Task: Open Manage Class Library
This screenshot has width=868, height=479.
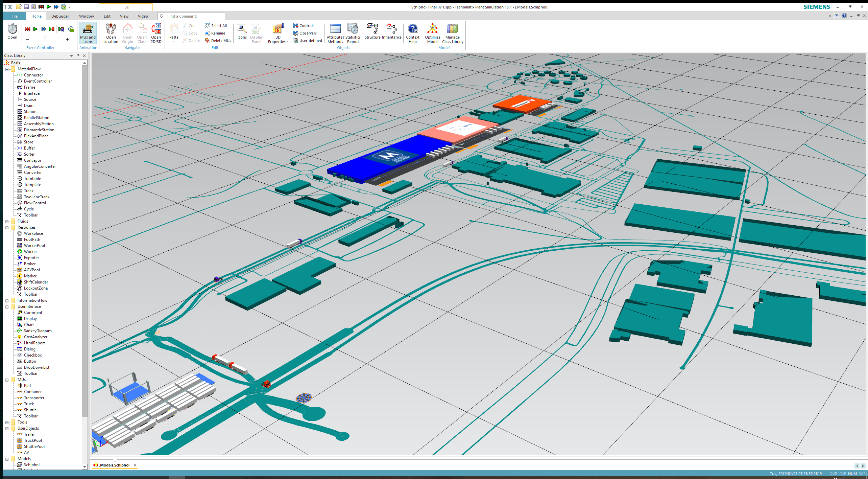Action: click(x=452, y=33)
